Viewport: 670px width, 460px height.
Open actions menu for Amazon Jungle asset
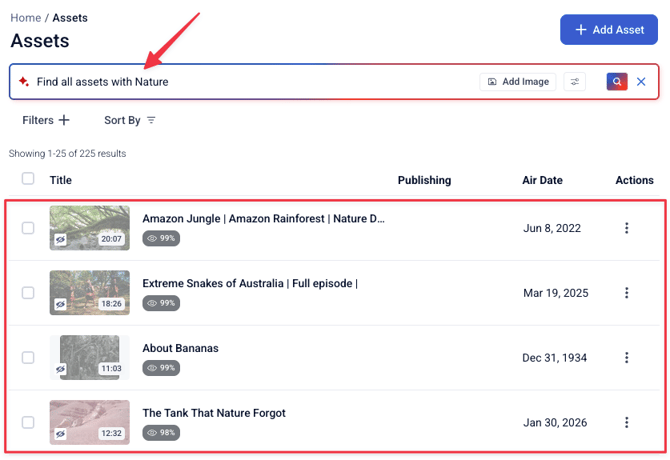(627, 228)
